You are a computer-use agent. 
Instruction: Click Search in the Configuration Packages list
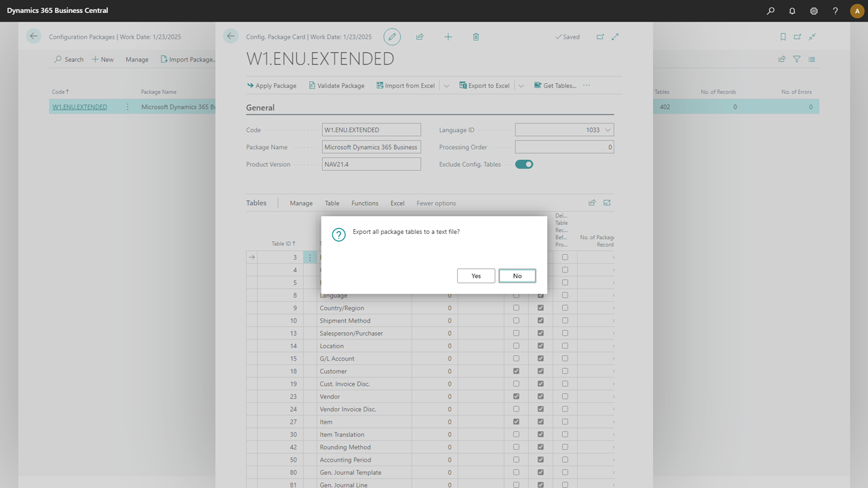[68, 60]
